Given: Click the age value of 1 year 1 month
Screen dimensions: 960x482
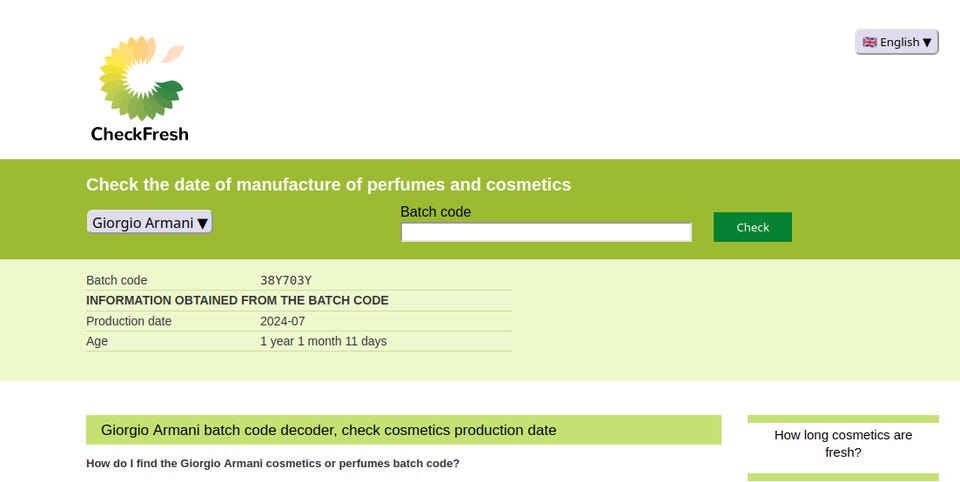Looking at the screenshot, I should [323, 341].
